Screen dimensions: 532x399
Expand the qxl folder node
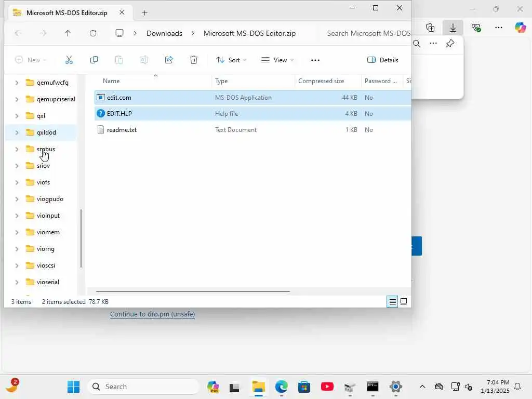point(17,116)
